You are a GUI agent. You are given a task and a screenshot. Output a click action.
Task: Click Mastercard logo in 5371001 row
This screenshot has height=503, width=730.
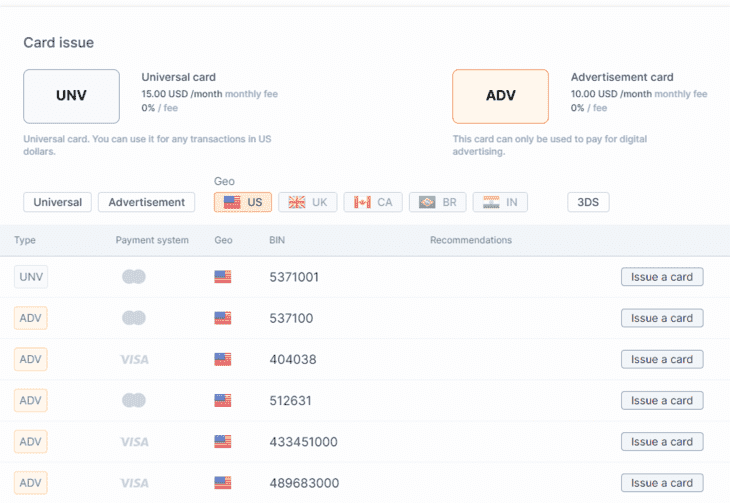134,277
